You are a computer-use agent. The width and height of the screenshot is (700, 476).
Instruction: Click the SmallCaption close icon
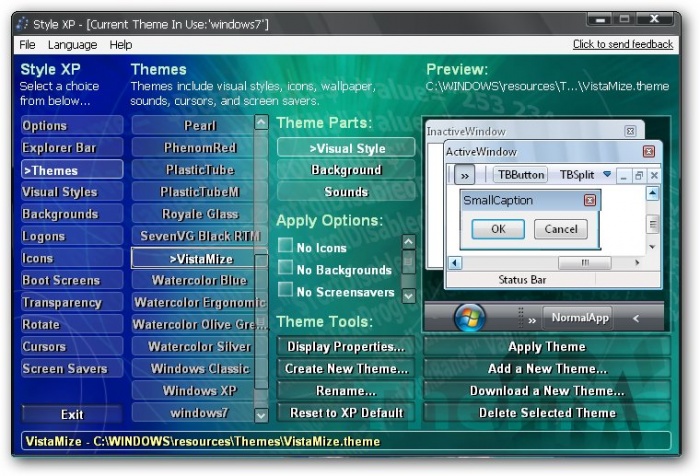coord(590,200)
